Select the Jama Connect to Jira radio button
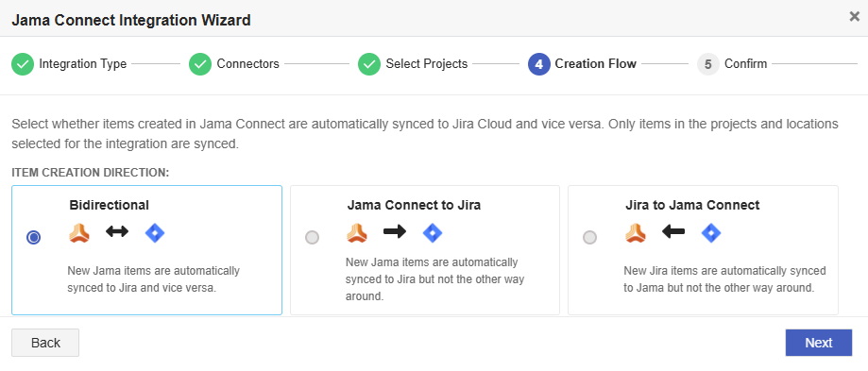This screenshot has width=868, height=371. point(313,238)
